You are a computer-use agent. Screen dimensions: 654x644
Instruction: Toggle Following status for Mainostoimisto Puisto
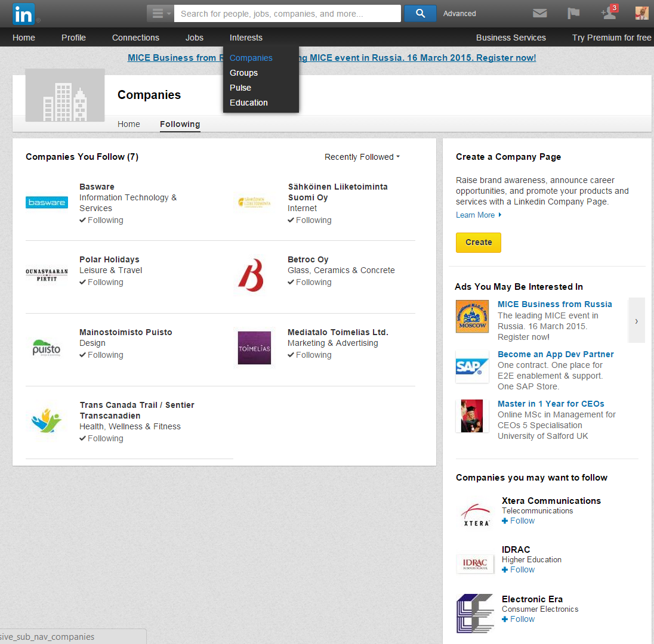[101, 355]
